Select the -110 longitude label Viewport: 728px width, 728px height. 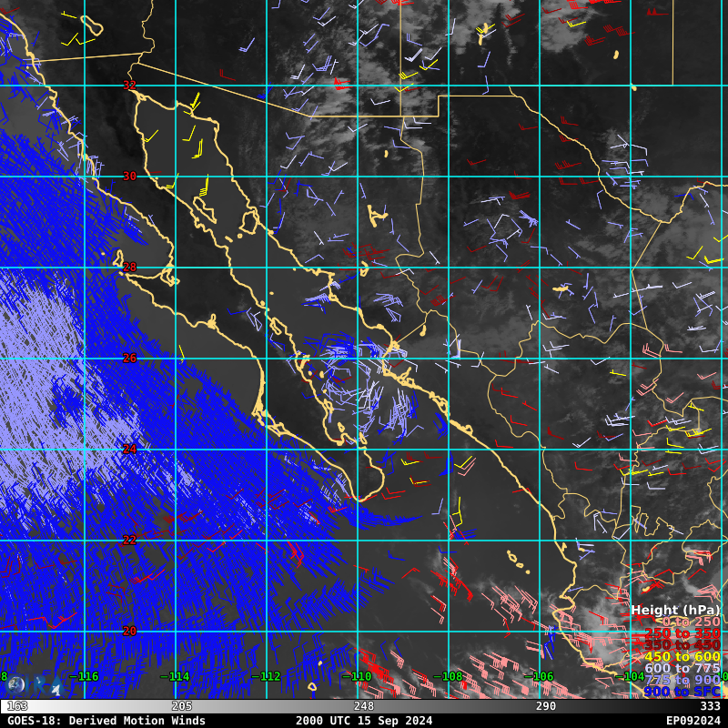(357, 676)
